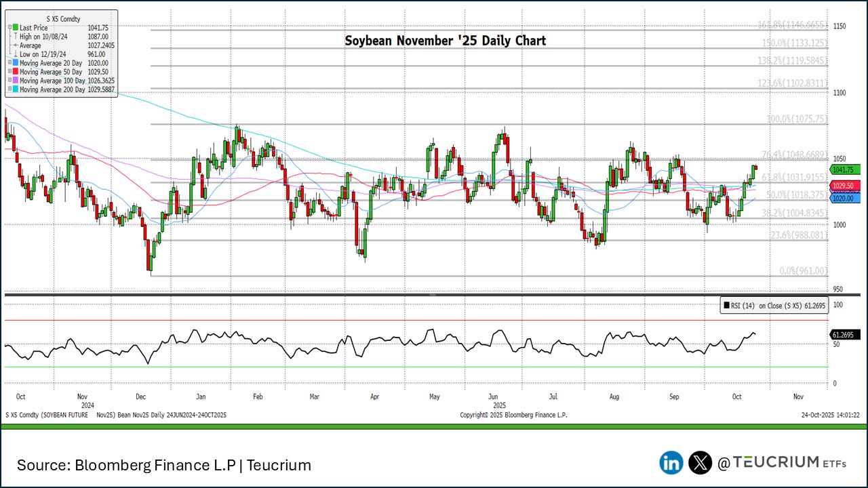The height and width of the screenshot is (488, 868).
Task: Select the blue 1020.00 price axis tag
Action: [845, 199]
